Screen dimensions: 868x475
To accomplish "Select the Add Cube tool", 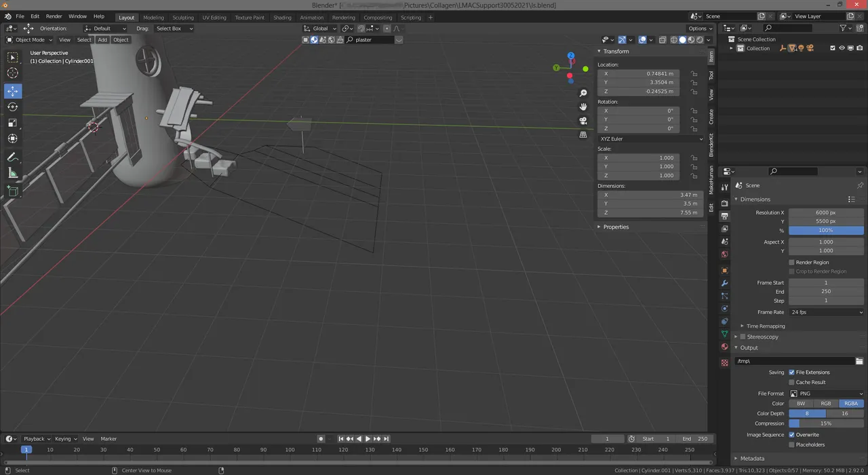I will pos(13,191).
